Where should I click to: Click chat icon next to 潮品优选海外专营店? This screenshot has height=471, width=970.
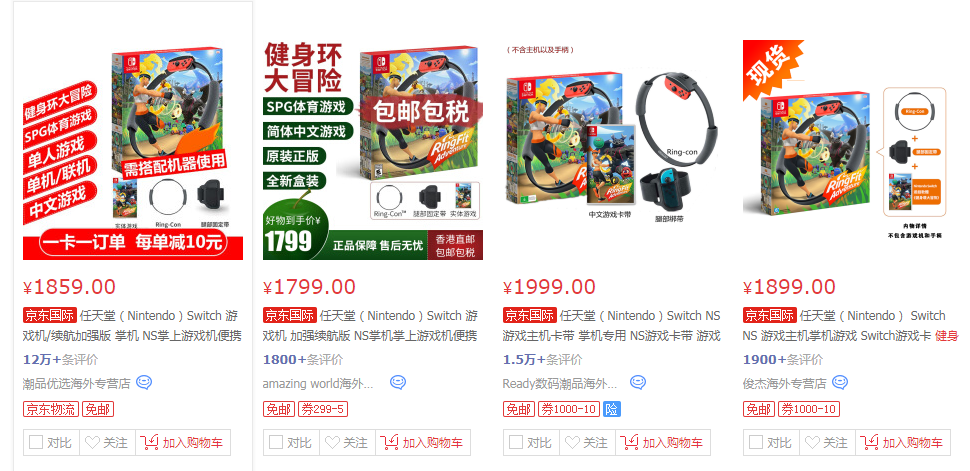(144, 383)
